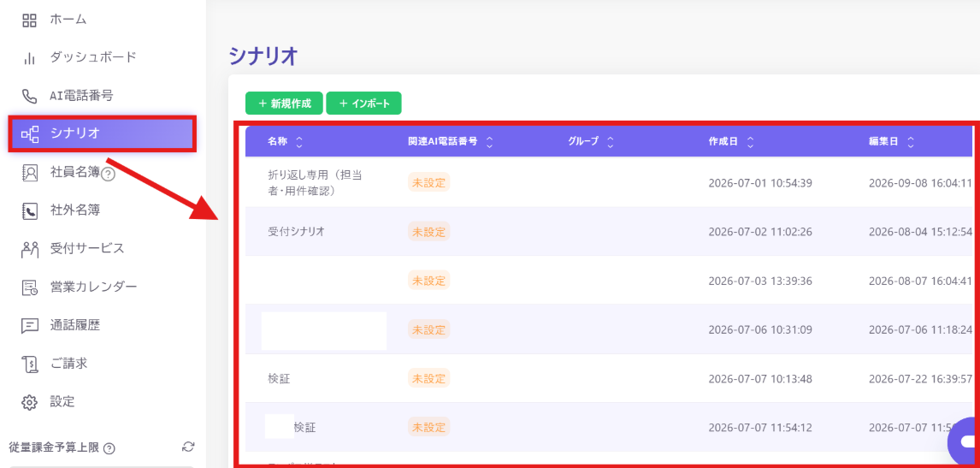Open the ご請求 invoice icon
The height and width of the screenshot is (468, 980).
pyautogui.click(x=29, y=364)
